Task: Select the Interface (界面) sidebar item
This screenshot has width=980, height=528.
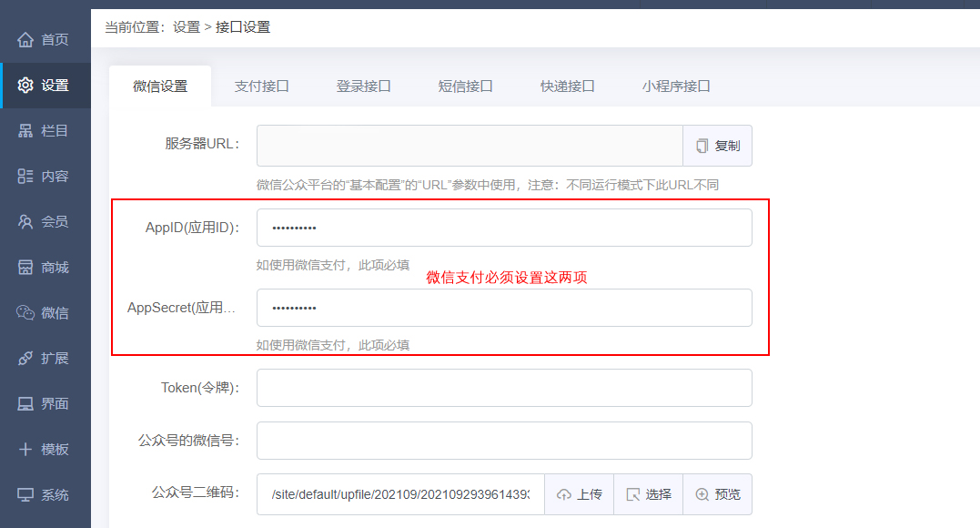Action: tap(45, 404)
